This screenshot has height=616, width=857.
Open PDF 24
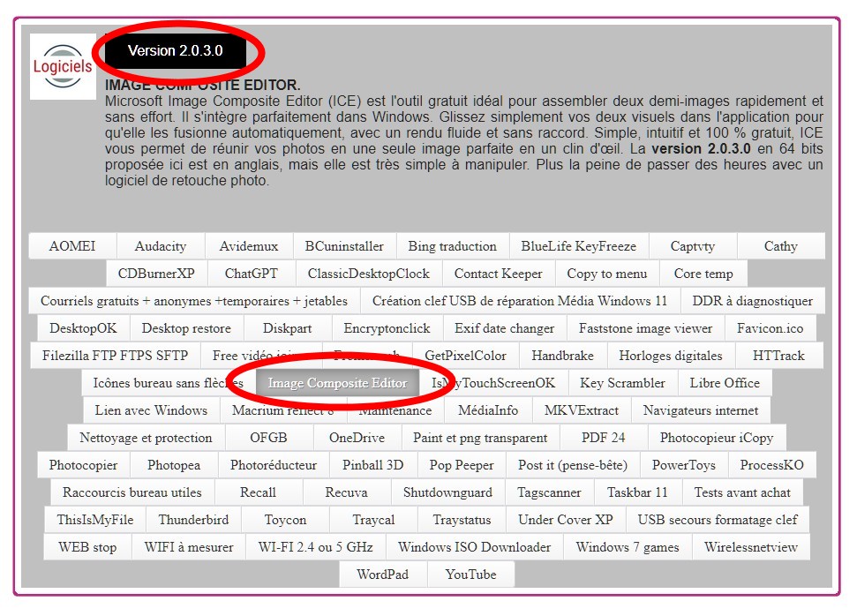pos(604,437)
